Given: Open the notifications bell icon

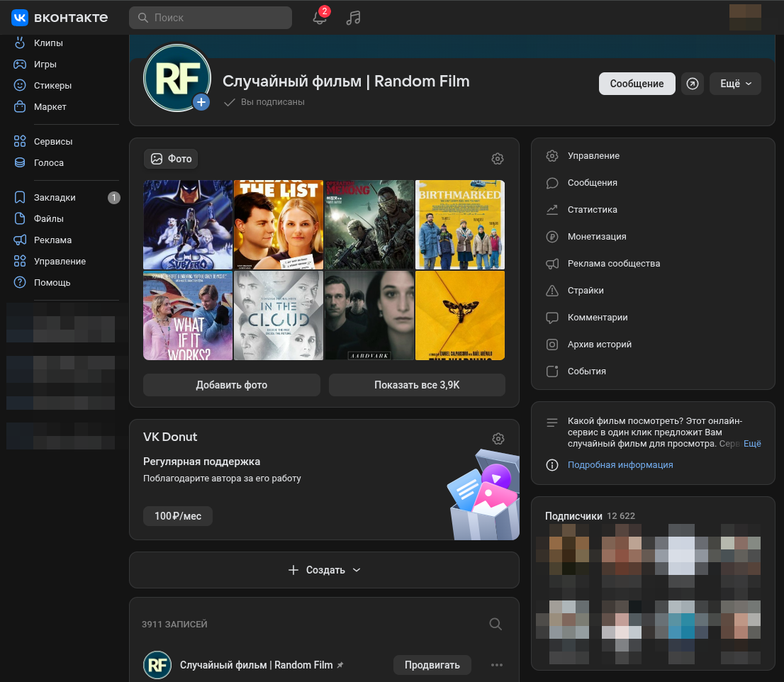Looking at the screenshot, I should pyautogui.click(x=320, y=18).
